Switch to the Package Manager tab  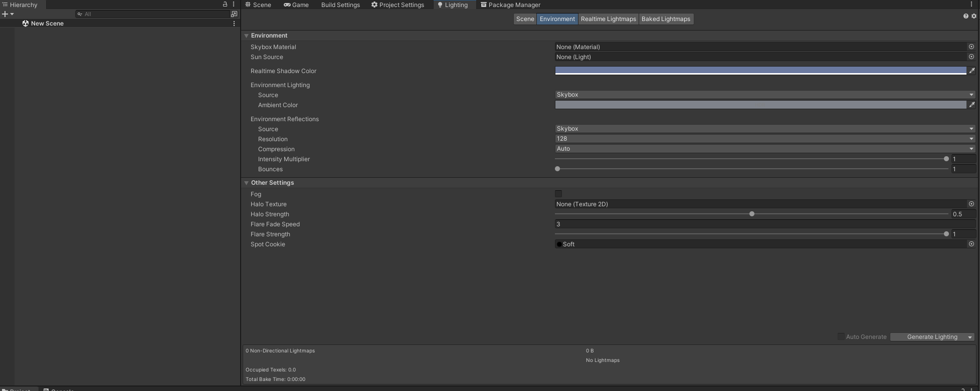pos(510,5)
